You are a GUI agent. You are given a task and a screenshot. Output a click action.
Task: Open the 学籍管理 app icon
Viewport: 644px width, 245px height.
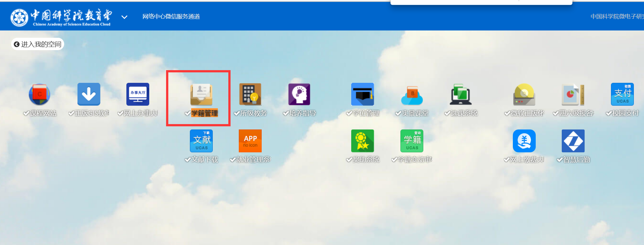201,94
